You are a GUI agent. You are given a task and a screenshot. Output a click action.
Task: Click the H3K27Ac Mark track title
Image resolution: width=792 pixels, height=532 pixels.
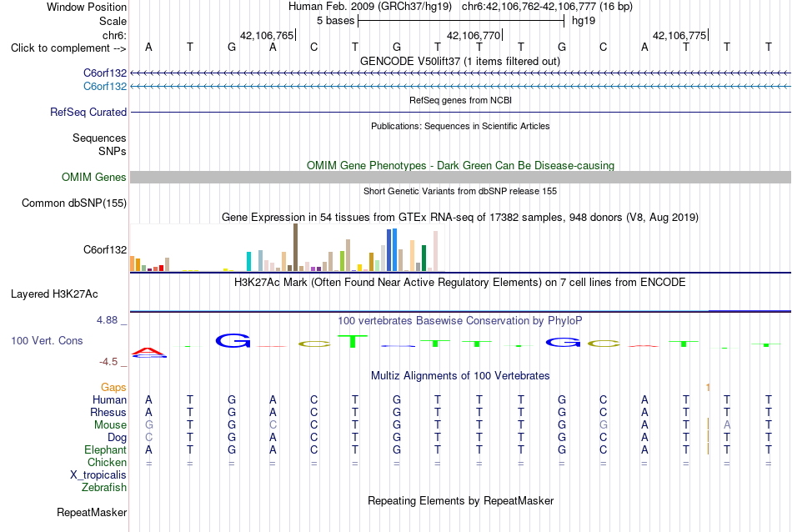[x=460, y=282]
